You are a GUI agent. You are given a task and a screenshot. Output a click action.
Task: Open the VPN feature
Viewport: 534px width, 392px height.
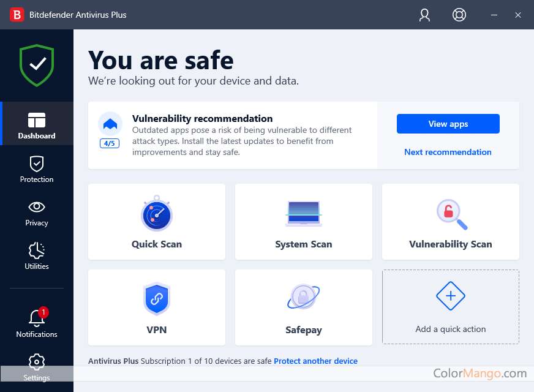tap(157, 307)
